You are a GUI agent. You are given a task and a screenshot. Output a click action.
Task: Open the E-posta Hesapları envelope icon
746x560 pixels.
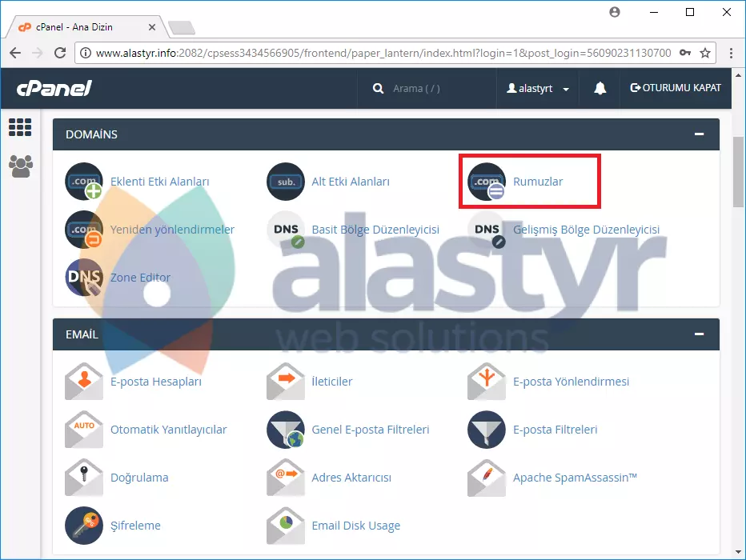pos(84,382)
